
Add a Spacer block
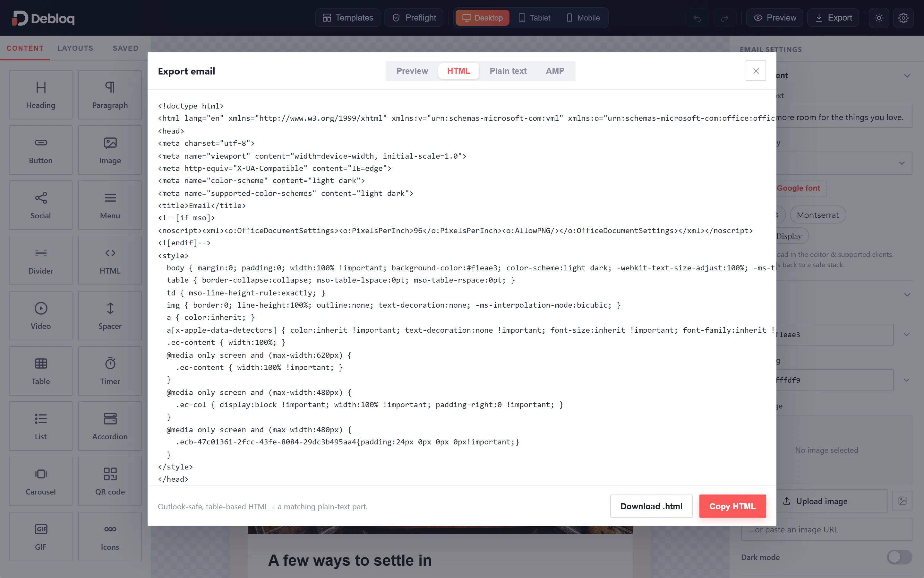coord(110,315)
